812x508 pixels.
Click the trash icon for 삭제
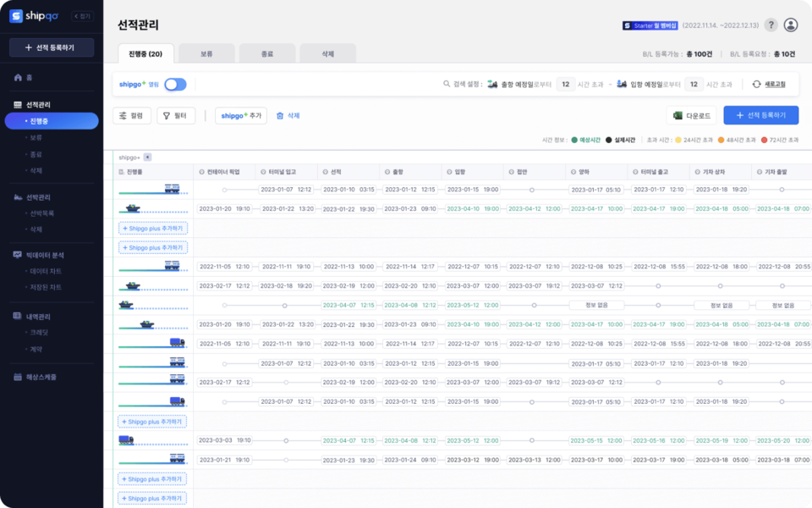280,116
